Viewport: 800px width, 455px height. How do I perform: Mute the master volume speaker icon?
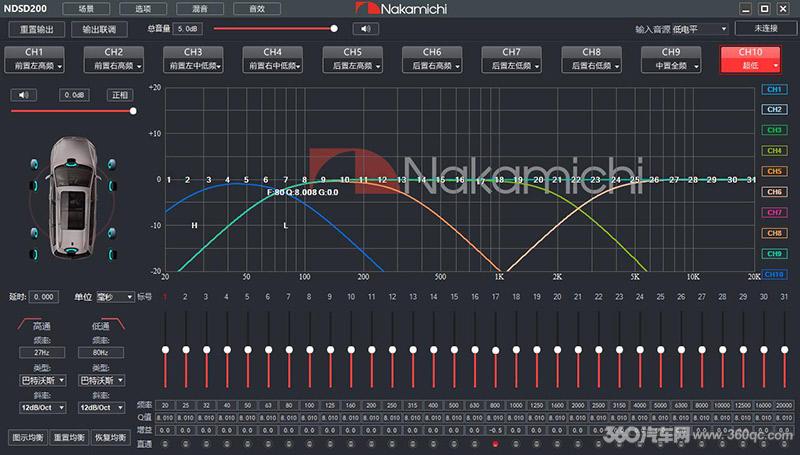(365, 29)
